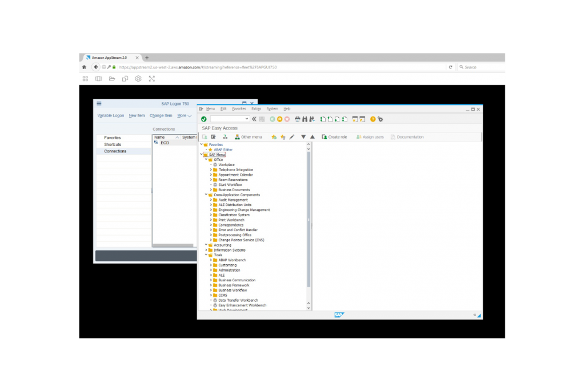The image size is (585, 392).
Task: Click Variable Logon in SAP Logon
Action: tap(111, 116)
